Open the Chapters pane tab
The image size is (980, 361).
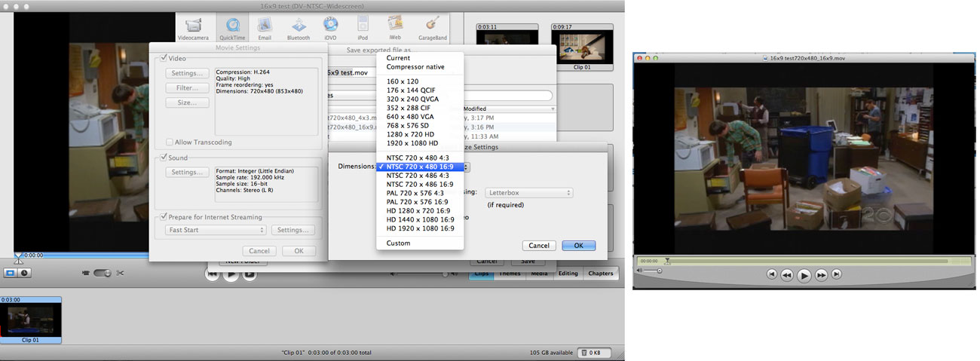(x=600, y=273)
